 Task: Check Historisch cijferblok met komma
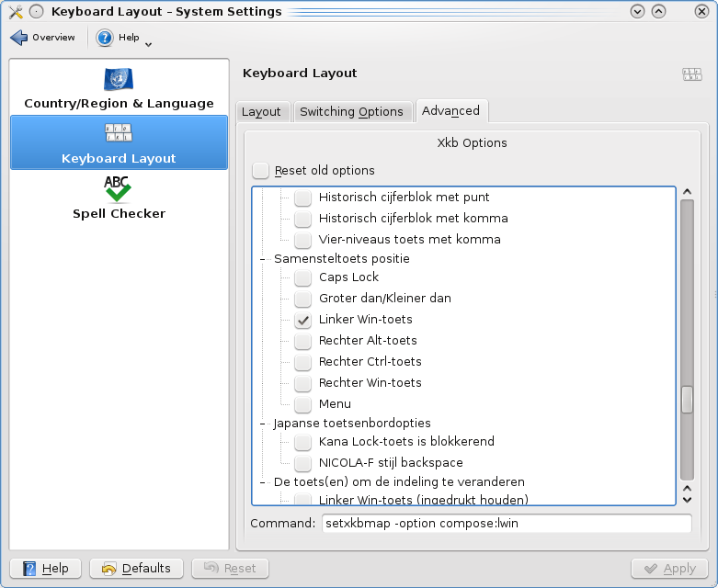(x=302, y=219)
